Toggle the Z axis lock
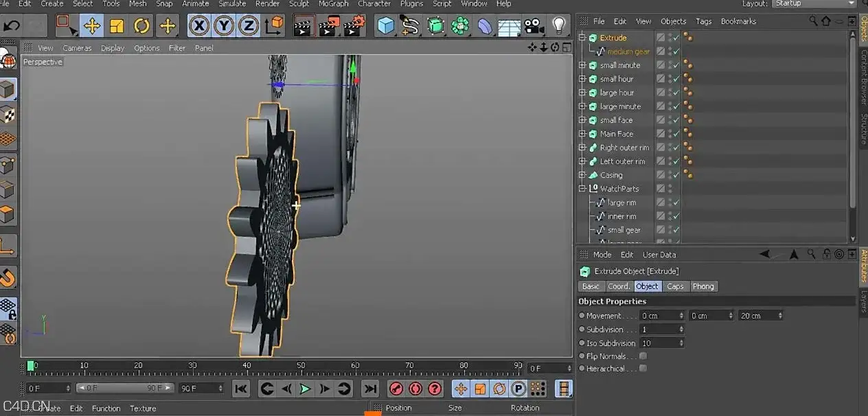 tap(248, 27)
